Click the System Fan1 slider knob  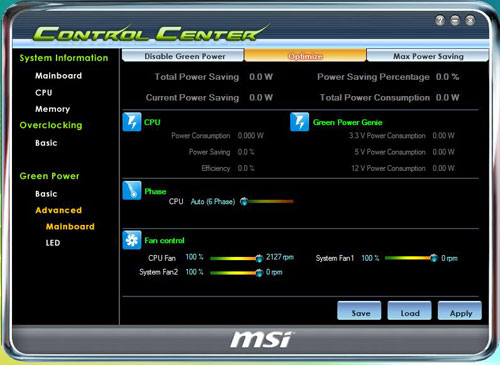pyautogui.click(x=434, y=258)
